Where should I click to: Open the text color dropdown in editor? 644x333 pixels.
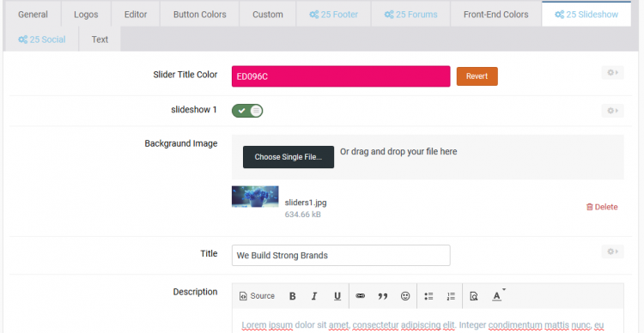pos(499,296)
